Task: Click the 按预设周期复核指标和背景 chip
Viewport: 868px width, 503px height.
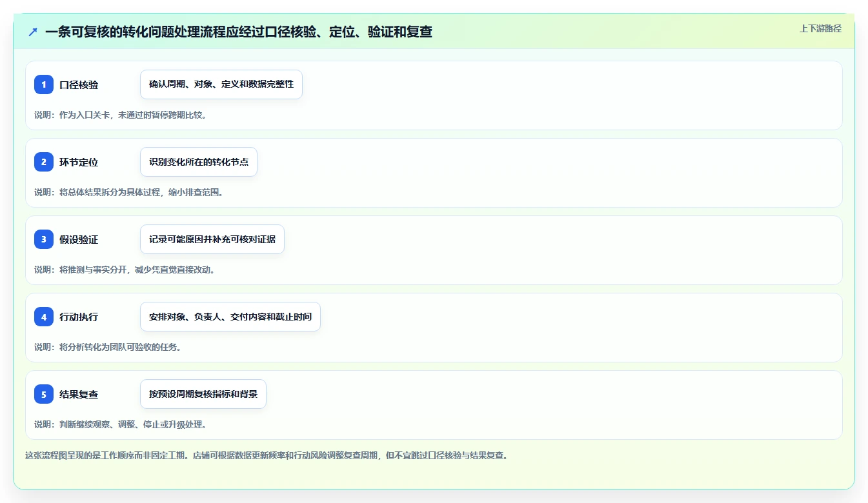Action: 203,394
